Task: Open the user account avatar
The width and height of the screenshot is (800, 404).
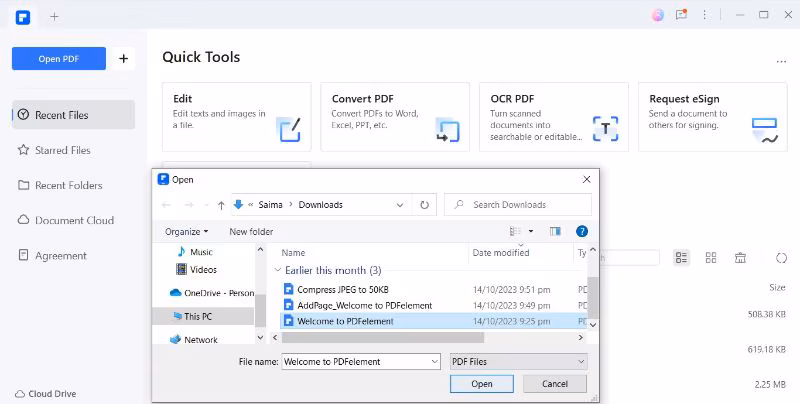Action: tap(658, 15)
